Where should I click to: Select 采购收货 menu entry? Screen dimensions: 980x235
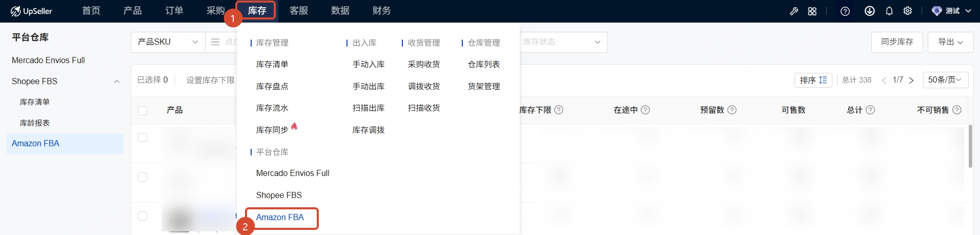tap(424, 65)
